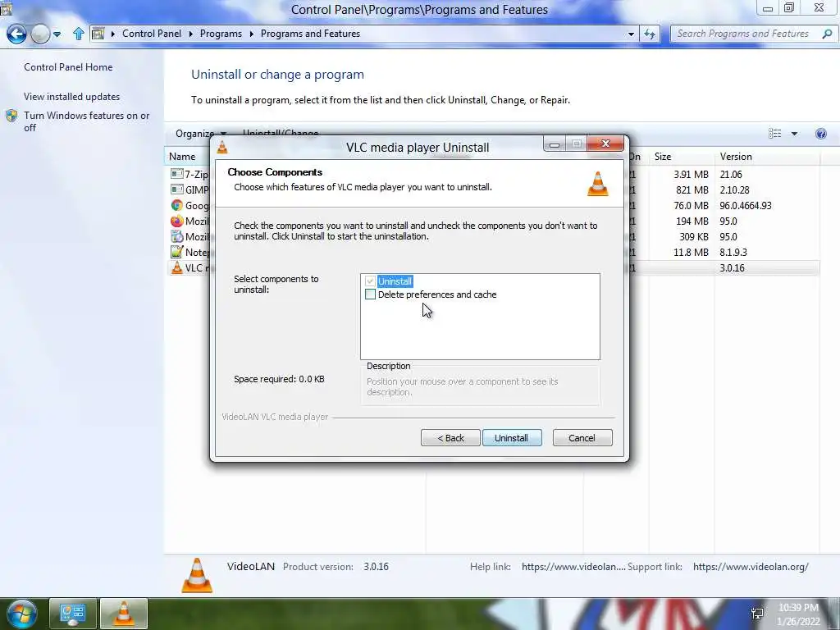Select Programs and Features breadcrumb
Screen dimensions: 840x630
310,33
